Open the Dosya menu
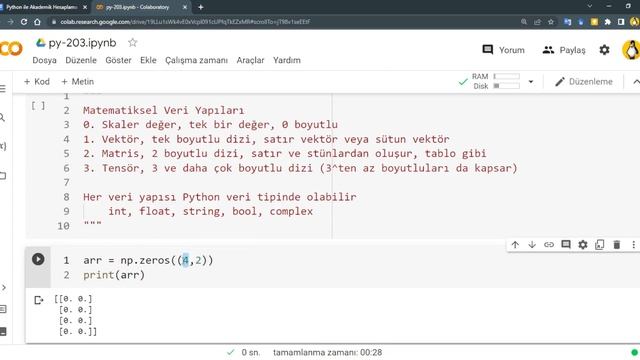Viewport: 640px width, 360px height. pyautogui.click(x=44, y=60)
